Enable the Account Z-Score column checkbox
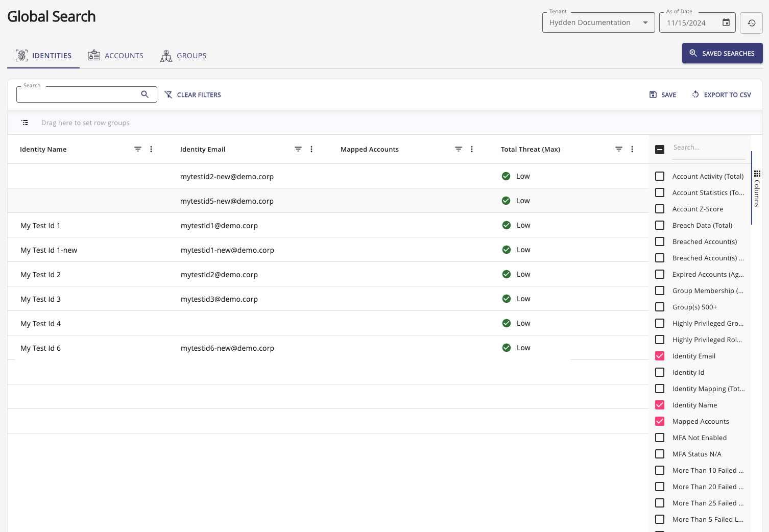 click(659, 209)
